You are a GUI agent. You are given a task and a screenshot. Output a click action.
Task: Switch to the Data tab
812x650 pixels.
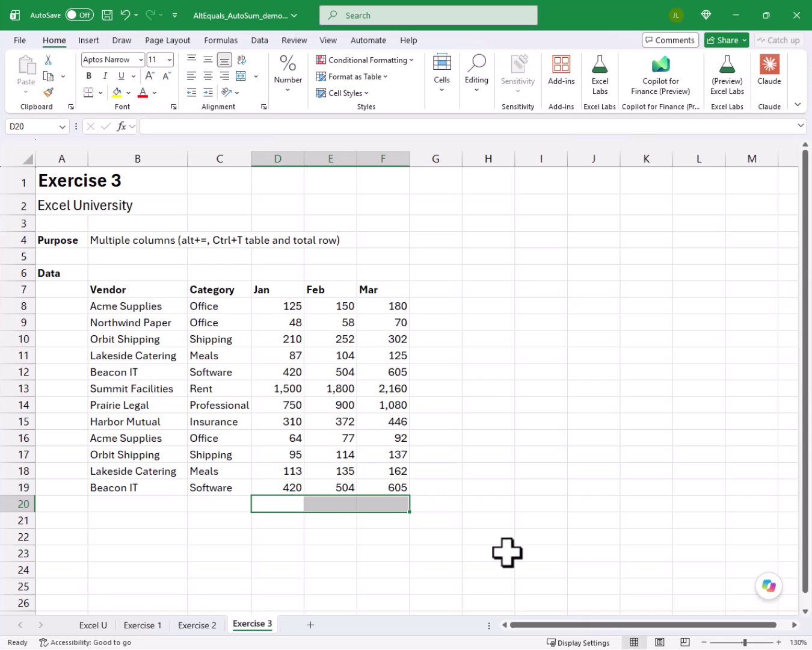[260, 40]
